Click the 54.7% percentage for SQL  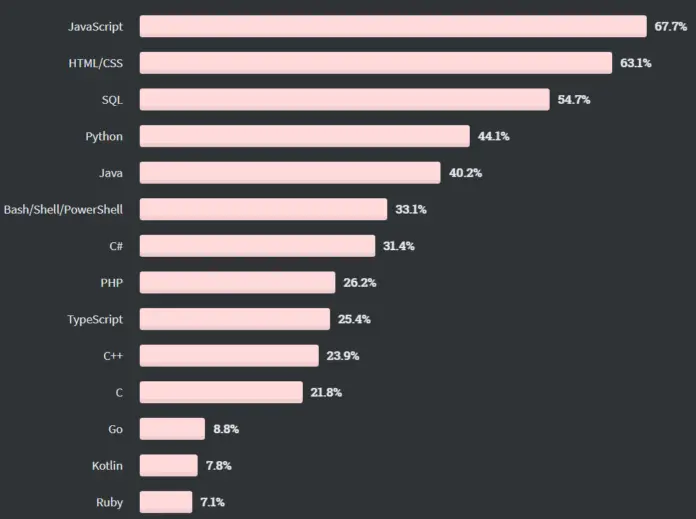573,99
